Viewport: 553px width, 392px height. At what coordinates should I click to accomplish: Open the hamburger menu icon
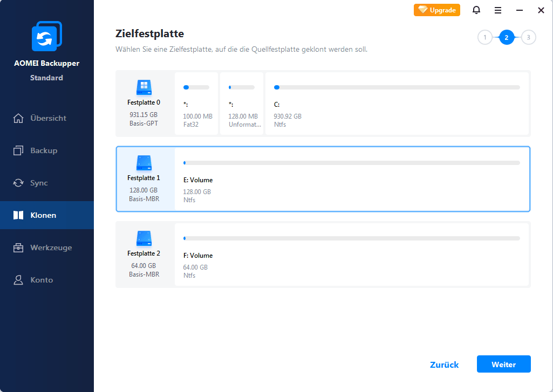[498, 10]
